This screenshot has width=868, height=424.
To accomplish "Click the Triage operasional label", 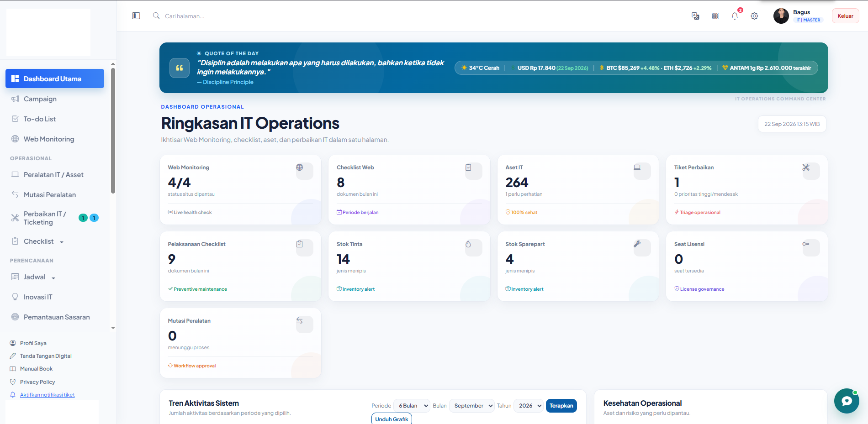I will 700,212.
